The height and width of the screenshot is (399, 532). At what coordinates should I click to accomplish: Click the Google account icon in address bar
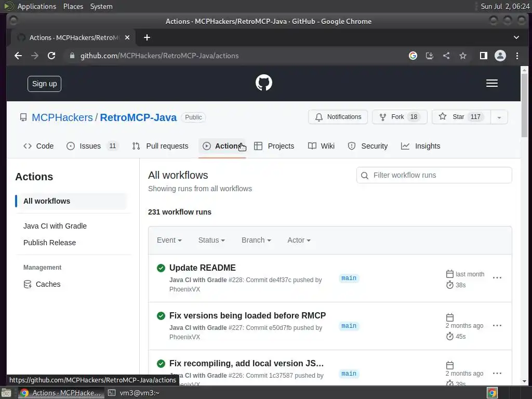(x=413, y=56)
